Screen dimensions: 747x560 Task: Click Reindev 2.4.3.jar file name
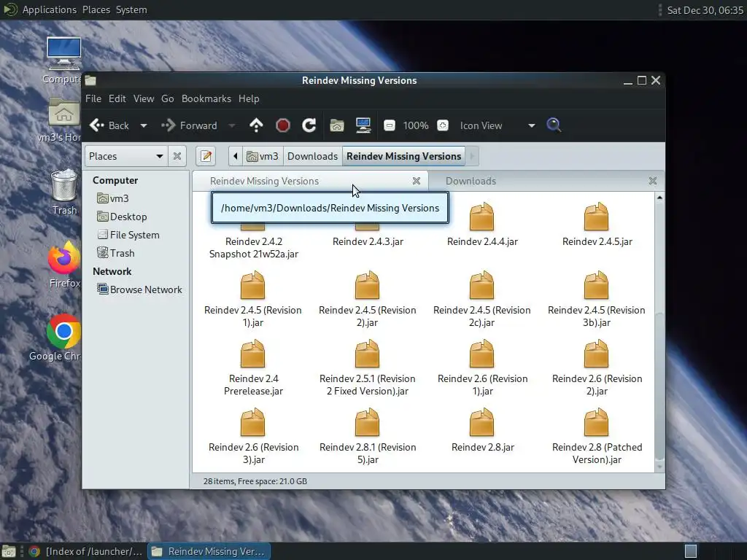tap(368, 241)
